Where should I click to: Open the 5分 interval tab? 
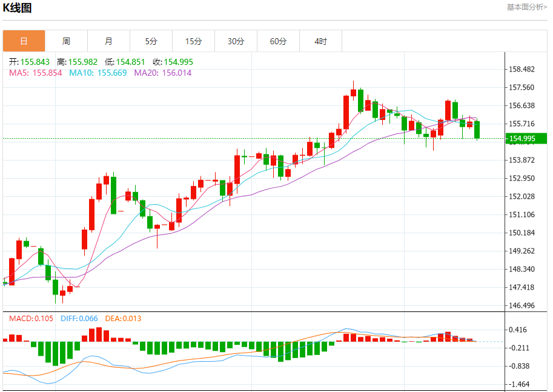[x=151, y=41]
